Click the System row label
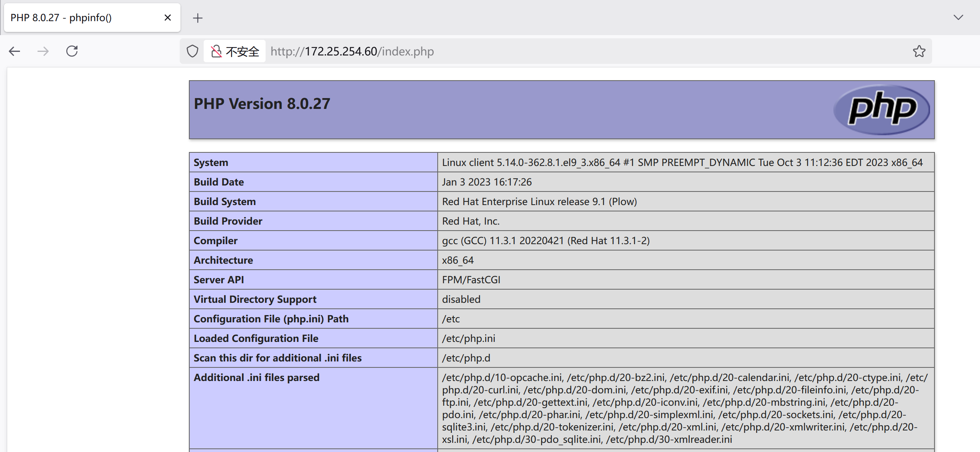 211,162
